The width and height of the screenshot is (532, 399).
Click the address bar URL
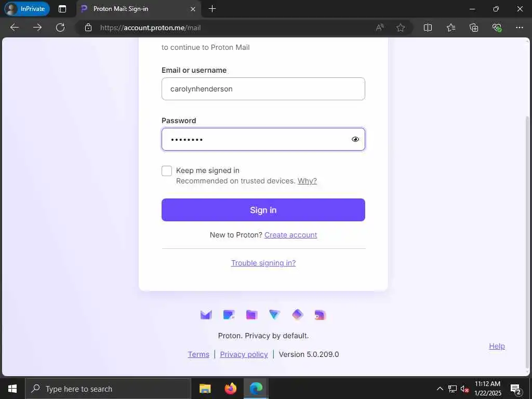tap(150, 28)
